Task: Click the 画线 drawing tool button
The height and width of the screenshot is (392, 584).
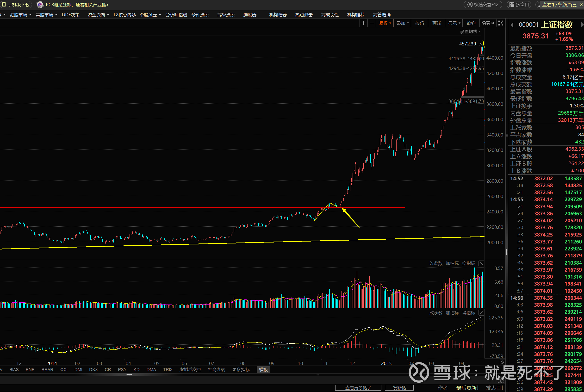Action: click(436, 23)
